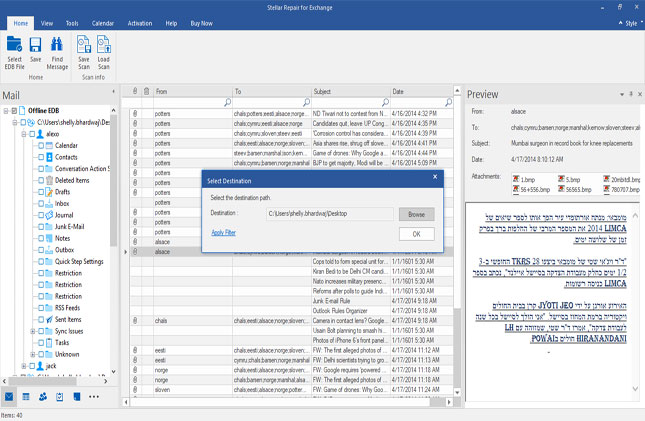Toggle checkbox for alexo mailbox

pos(32,134)
